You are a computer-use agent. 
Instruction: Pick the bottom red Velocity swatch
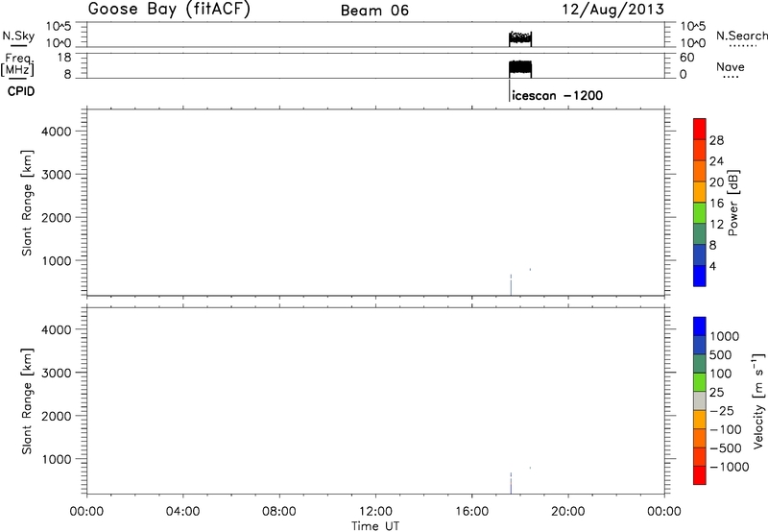(x=700, y=475)
